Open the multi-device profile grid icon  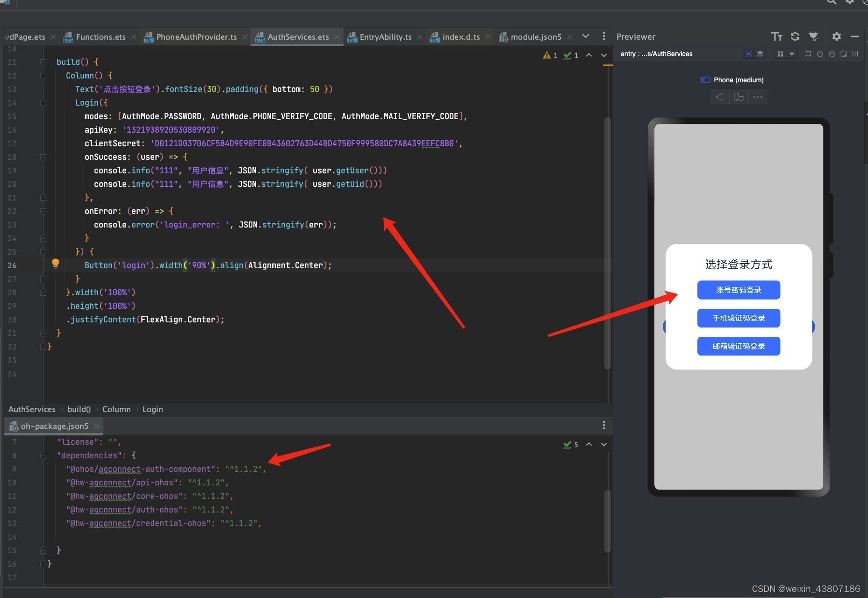pyautogui.click(x=780, y=54)
